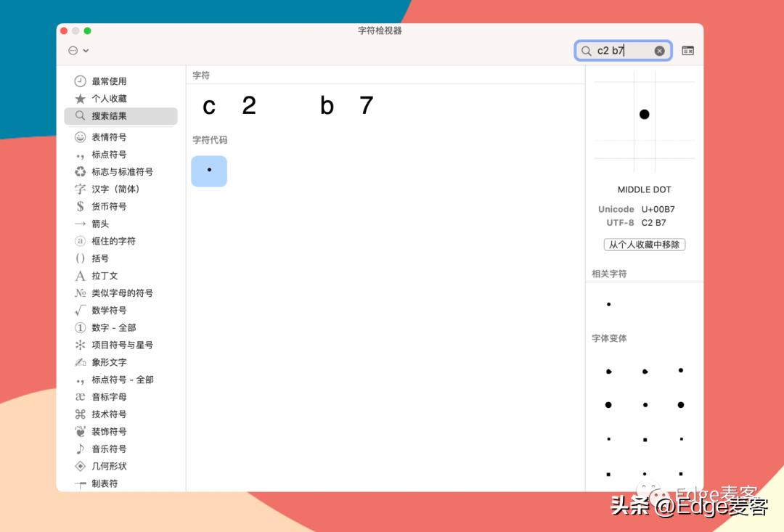784x532 pixels.
Task: Clear the search field with the x button
Action: tap(659, 50)
